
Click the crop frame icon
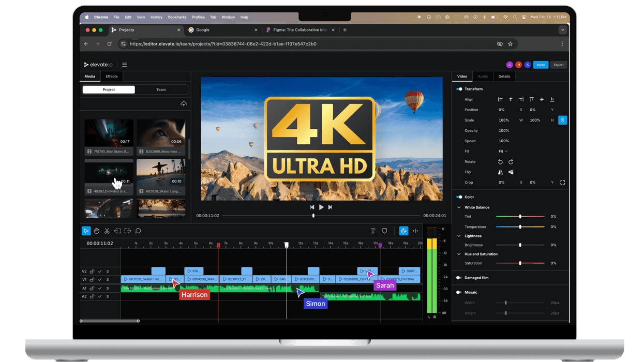(563, 183)
